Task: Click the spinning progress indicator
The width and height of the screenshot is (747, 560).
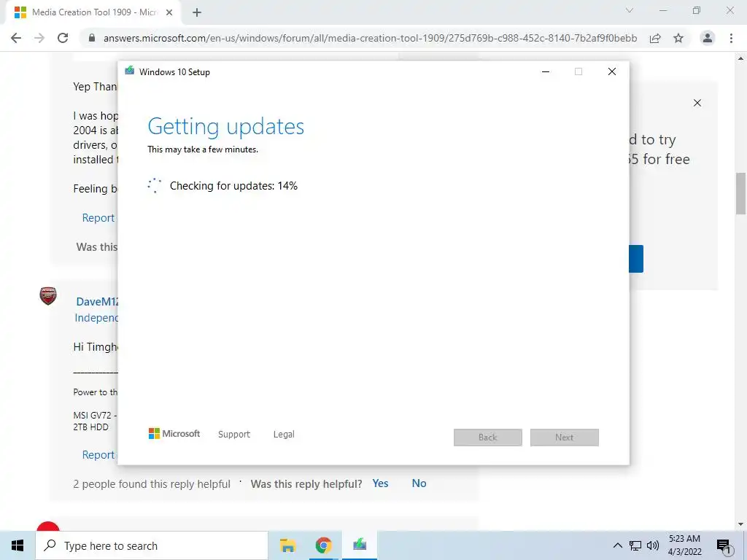Action: point(155,186)
